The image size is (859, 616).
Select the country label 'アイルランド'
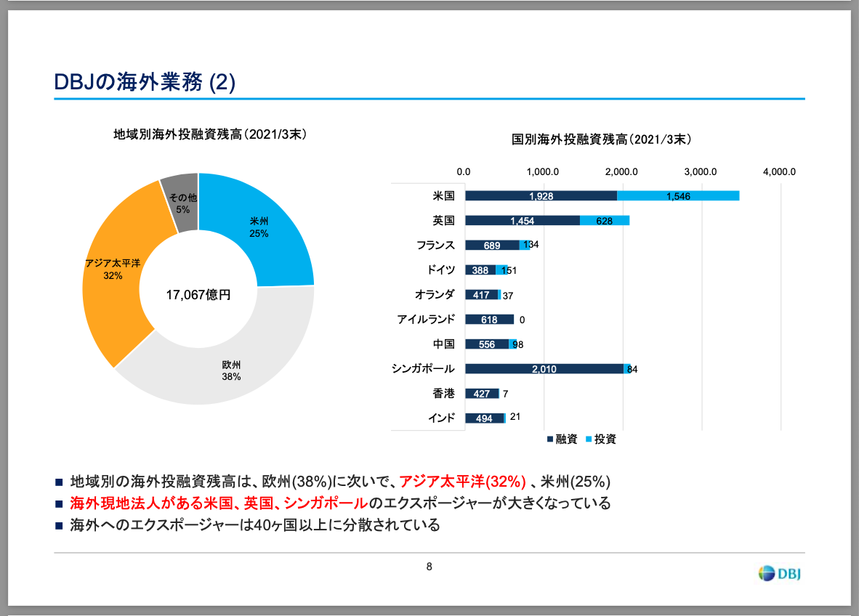coord(426,319)
